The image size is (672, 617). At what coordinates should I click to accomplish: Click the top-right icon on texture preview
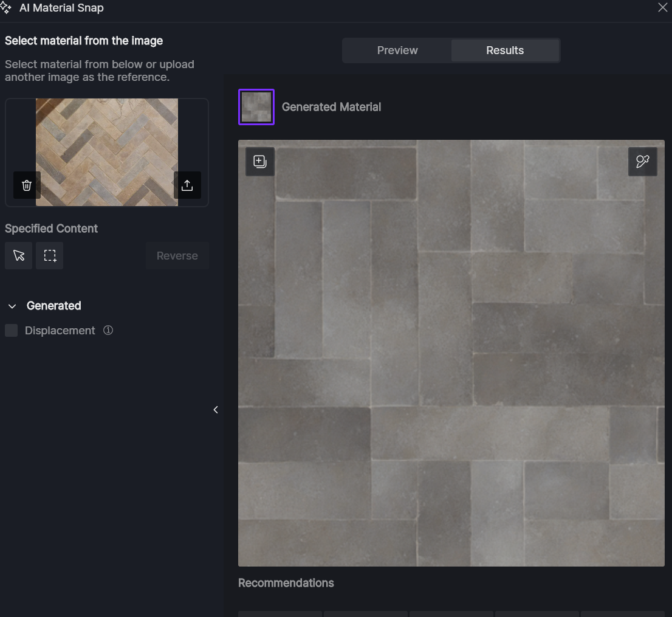[642, 161]
